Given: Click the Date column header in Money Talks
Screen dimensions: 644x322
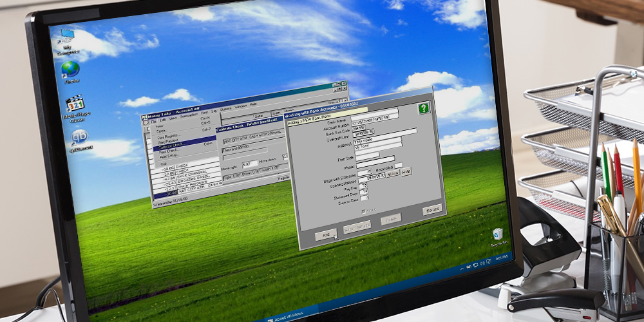Looking at the screenshot, I should coord(262,116).
